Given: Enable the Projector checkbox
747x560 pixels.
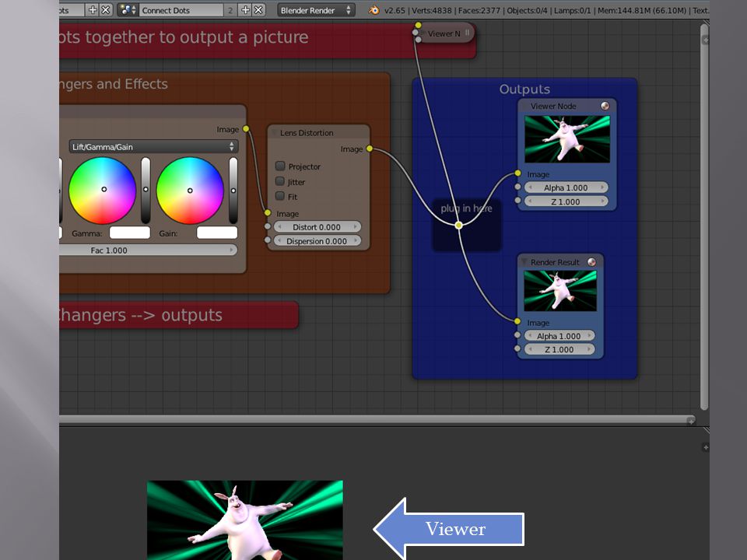Looking at the screenshot, I should (x=280, y=166).
